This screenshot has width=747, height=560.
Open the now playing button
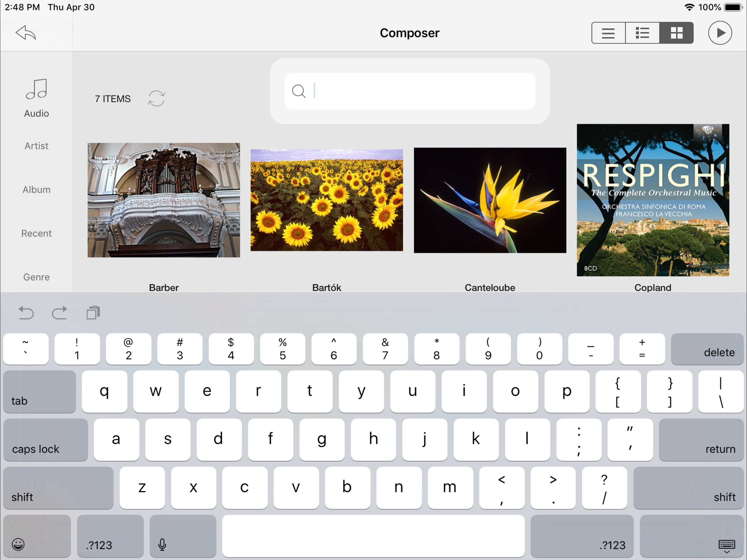[720, 33]
